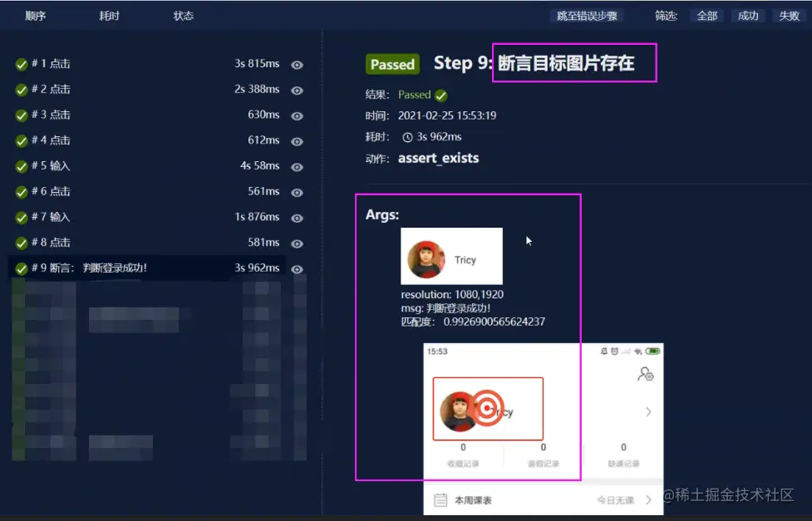This screenshot has width=812, height=521.
Task: Select the 全部 filter option
Action: pos(706,15)
